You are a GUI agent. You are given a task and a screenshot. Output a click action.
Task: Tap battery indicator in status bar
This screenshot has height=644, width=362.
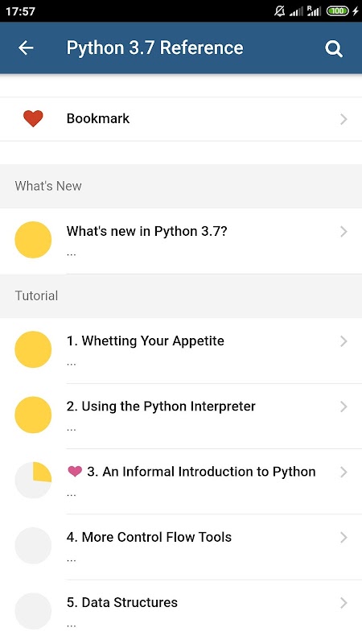tap(337, 11)
